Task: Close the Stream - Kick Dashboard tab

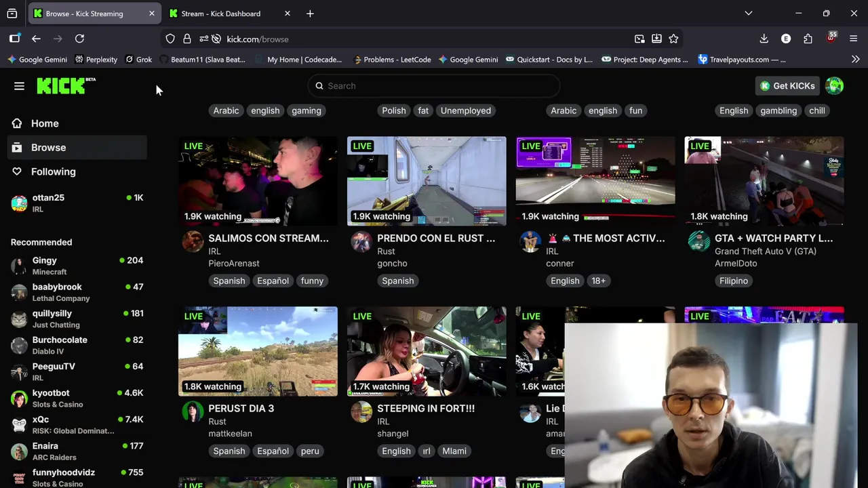Action: coord(287,14)
